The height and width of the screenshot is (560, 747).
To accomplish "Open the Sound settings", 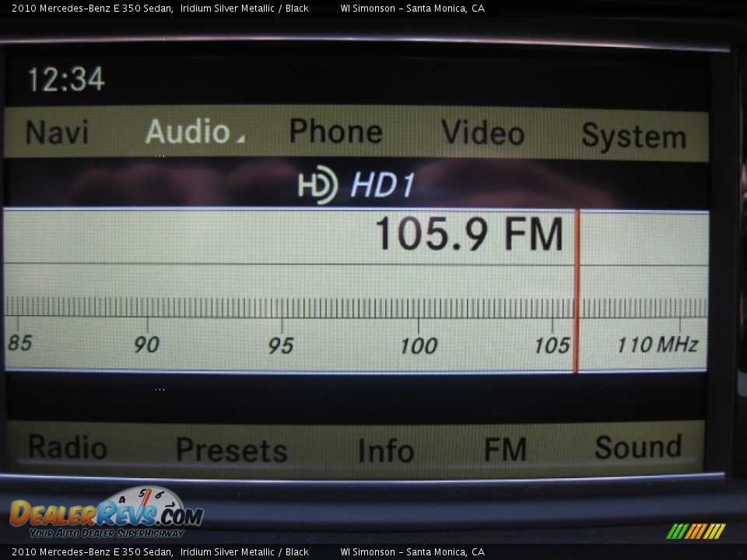I will click(638, 446).
